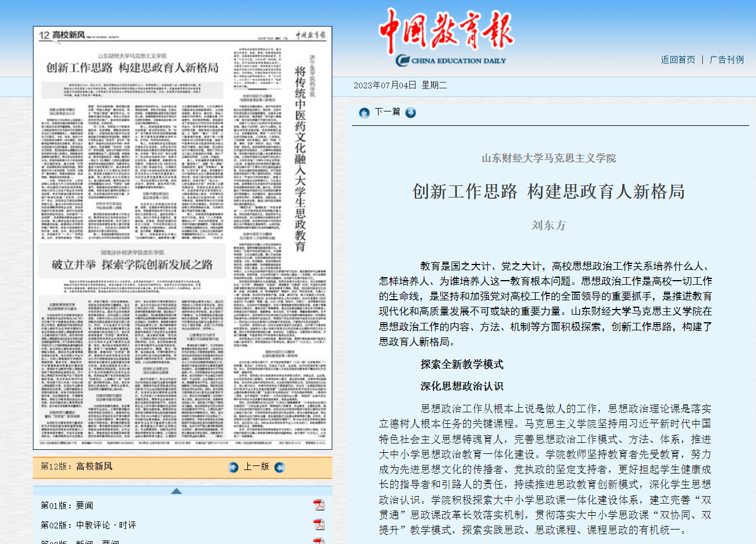The height and width of the screenshot is (544, 756).
Task: Click the 创新工作思路 headline on the page thumbnail
Action: [132, 68]
